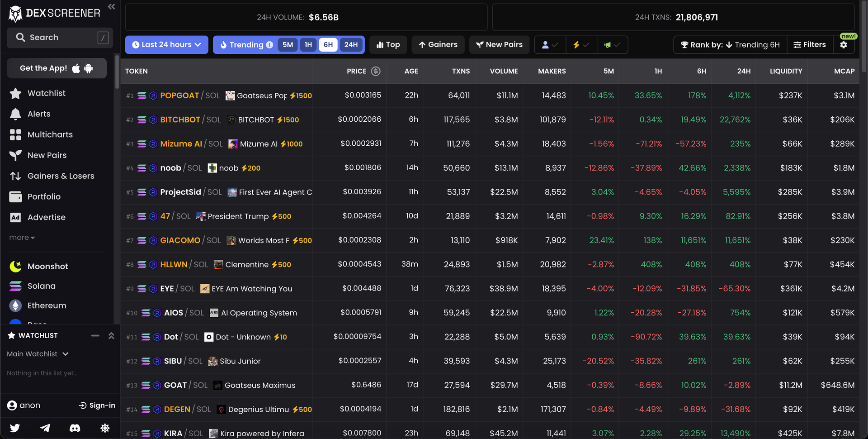
Task: Toggle the ads filter checkmark
Action: pyautogui.click(x=613, y=45)
